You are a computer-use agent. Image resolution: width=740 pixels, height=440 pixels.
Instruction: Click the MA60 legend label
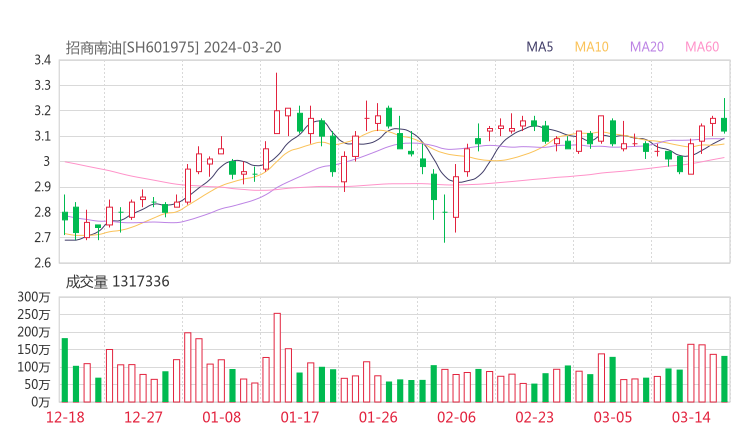(x=702, y=47)
